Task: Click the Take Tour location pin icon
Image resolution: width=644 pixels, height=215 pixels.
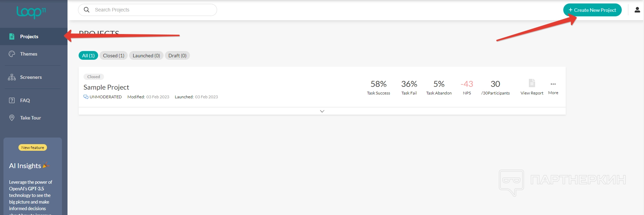Action: 12,118
